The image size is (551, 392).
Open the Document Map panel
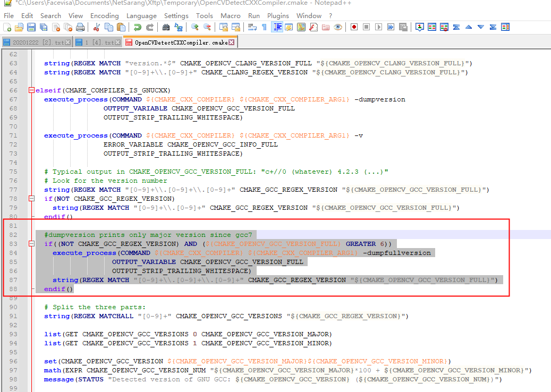click(x=301, y=27)
